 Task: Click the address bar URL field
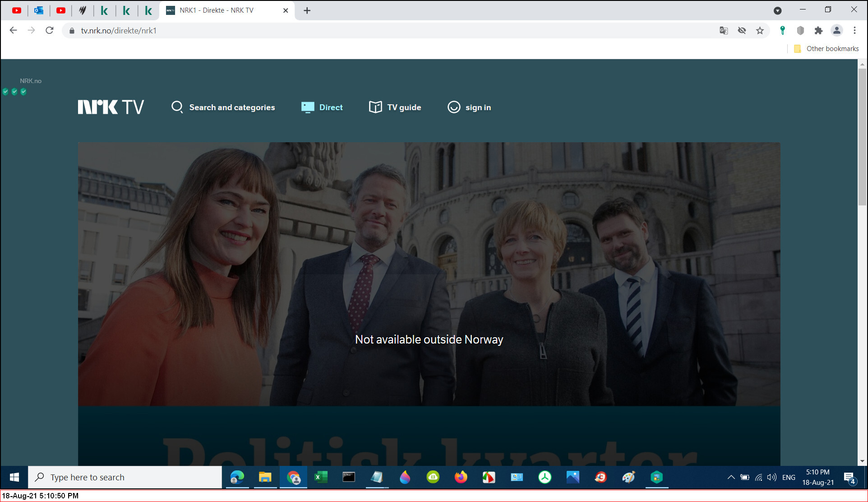point(361,31)
